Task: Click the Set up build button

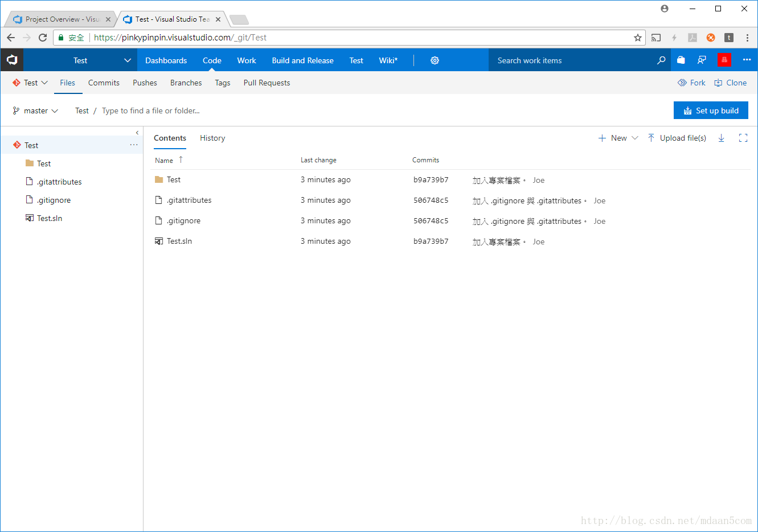Action: point(711,111)
